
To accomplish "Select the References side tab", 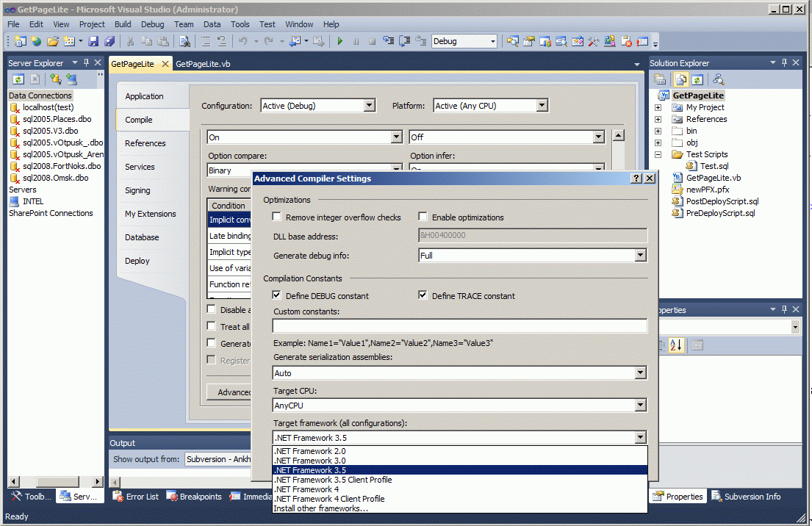I will pyautogui.click(x=145, y=143).
